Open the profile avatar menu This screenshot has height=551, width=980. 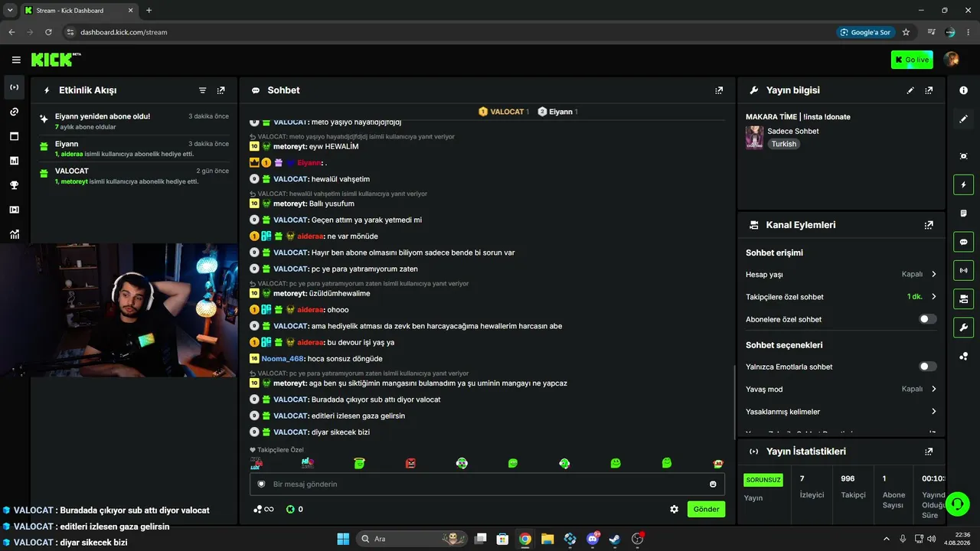952,60
